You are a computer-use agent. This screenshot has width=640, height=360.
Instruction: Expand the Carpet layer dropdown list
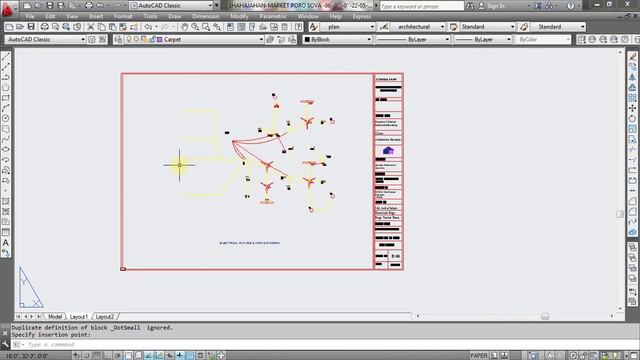[261, 40]
